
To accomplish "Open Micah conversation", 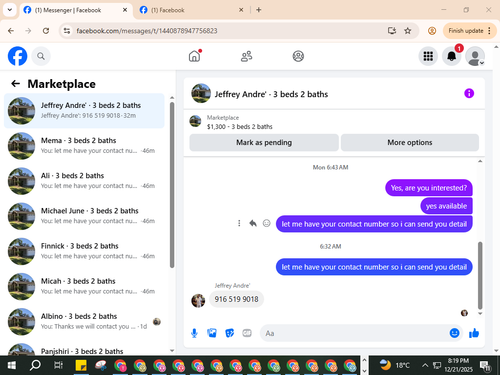I will [84, 286].
